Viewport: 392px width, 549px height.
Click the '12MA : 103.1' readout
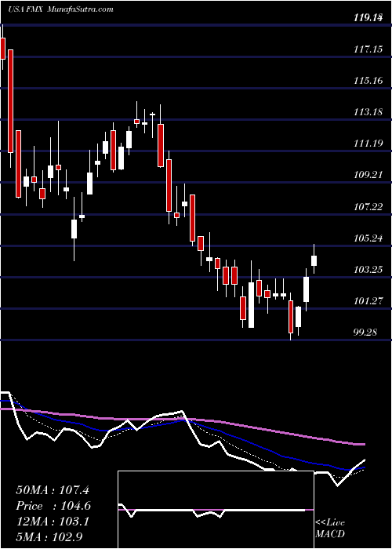pyautogui.click(x=53, y=522)
